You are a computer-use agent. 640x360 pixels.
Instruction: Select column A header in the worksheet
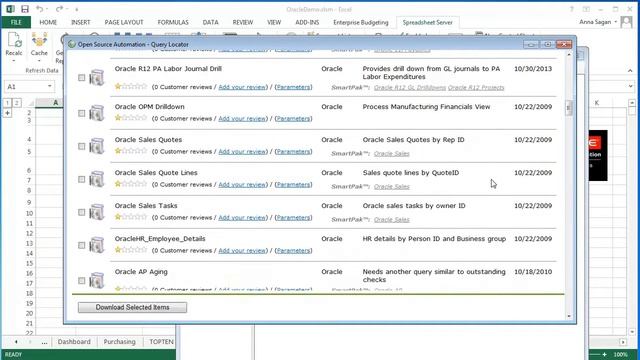pos(56,103)
